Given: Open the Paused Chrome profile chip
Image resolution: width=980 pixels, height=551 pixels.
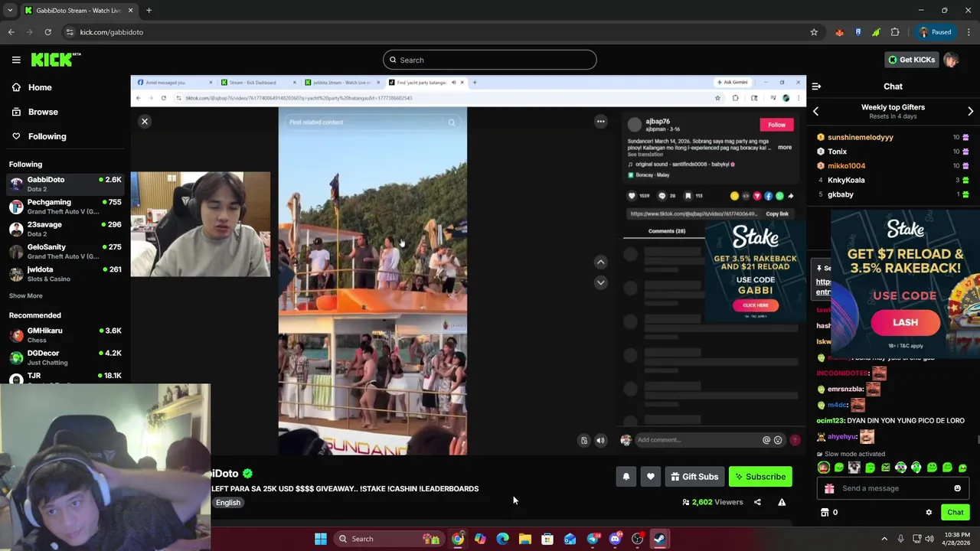Looking at the screenshot, I should (x=935, y=32).
